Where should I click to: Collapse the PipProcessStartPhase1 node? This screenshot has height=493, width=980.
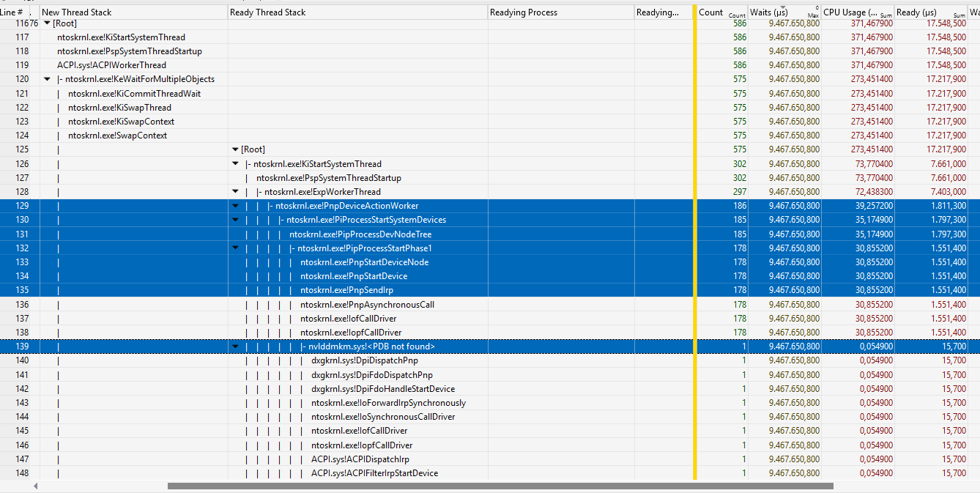[235, 248]
